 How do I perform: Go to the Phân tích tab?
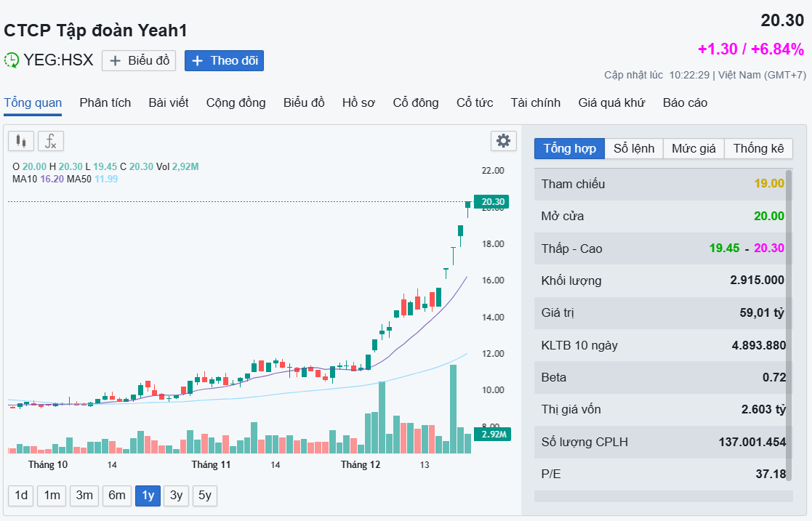[105, 102]
